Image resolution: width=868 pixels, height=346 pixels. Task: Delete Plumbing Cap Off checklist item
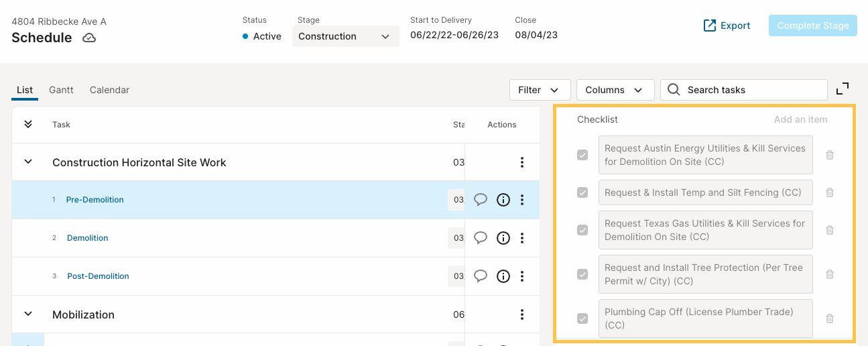pyautogui.click(x=830, y=319)
